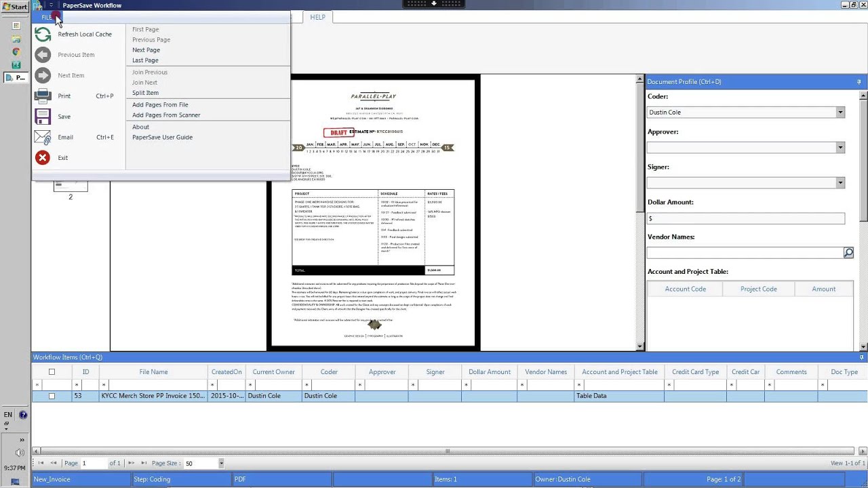This screenshot has height=488, width=868.
Task: Expand the Coder dropdown showing Dustin Cole
Action: click(x=840, y=113)
